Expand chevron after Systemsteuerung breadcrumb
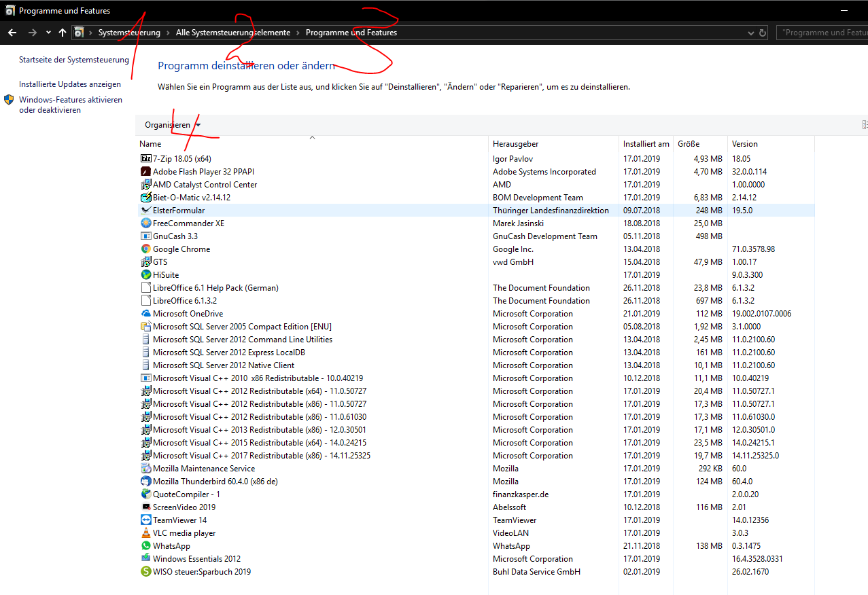This screenshot has height=595, width=868. pos(168,33)
